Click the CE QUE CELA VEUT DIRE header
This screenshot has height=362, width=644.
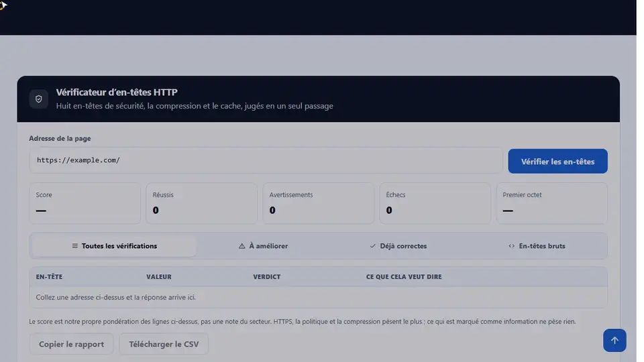pyautogui.click(x=404, y=277)
